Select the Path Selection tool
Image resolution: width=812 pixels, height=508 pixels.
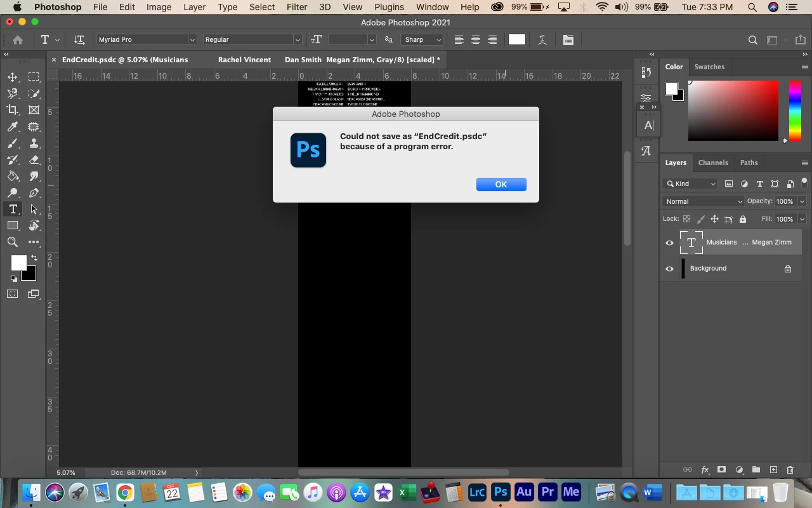point(34,209)
